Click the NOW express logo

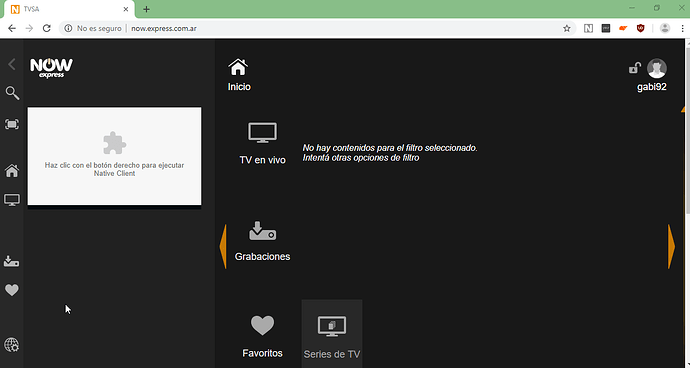click(51, 68)
